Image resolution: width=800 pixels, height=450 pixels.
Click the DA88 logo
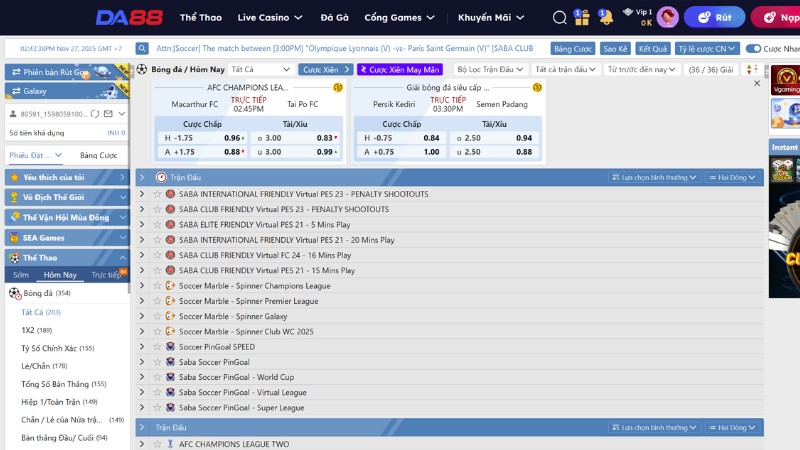(130, 18)
